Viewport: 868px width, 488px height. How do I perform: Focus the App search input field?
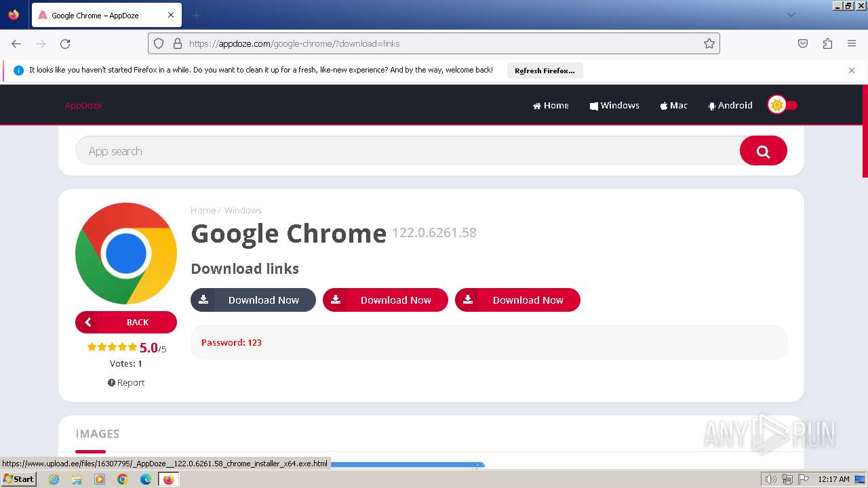coord(407,151)
